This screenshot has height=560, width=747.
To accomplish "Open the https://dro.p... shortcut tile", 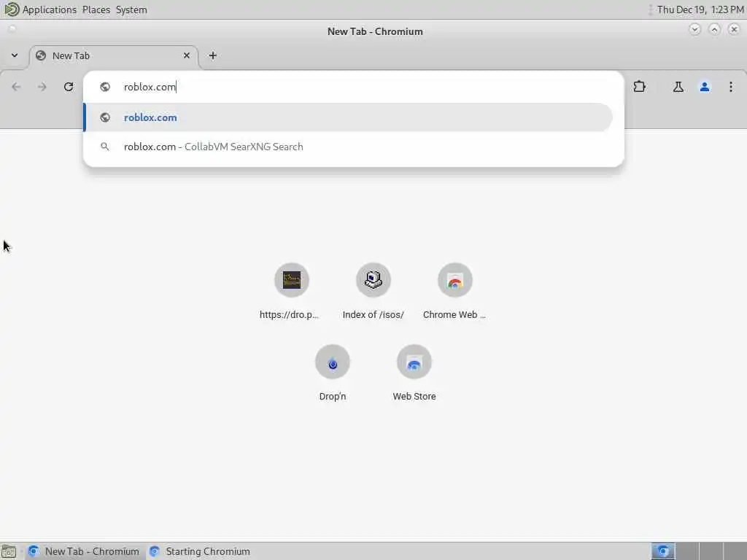I will click(292, 292).
